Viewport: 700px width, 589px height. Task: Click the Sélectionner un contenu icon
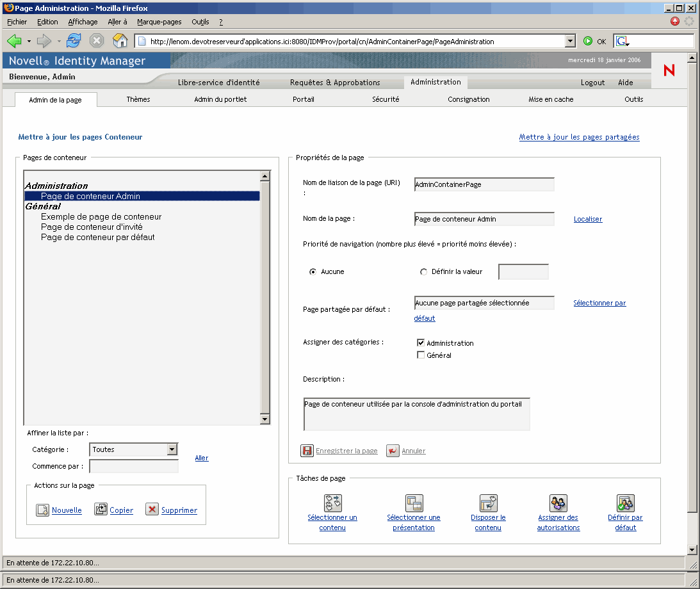pos(332,503)
